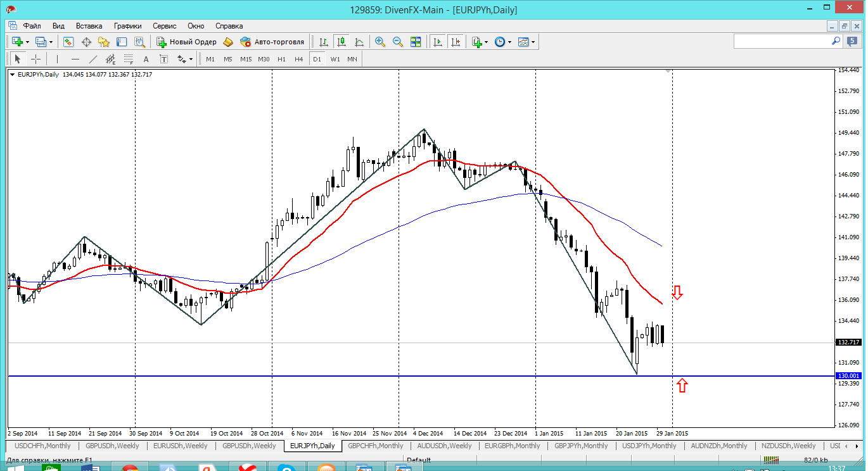Click the Новый Ордер button
The height and width of the screenshot is (471, 868).
coord(186,42)
